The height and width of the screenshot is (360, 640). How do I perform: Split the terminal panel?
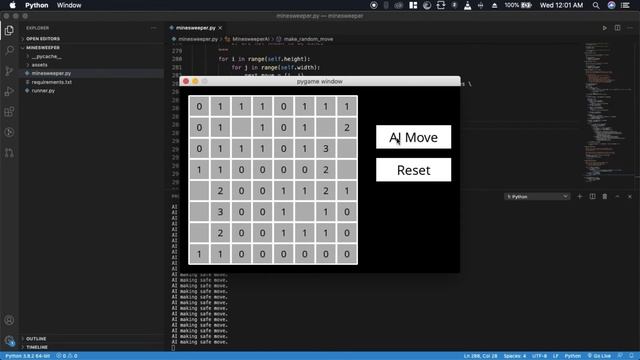[x=592, y=196]
